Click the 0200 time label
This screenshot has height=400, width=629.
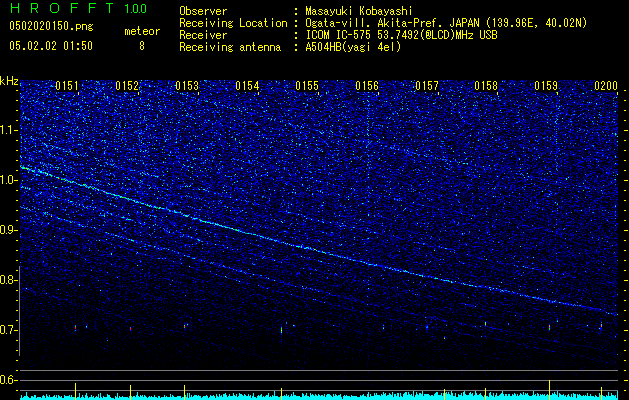click(606, 86)
